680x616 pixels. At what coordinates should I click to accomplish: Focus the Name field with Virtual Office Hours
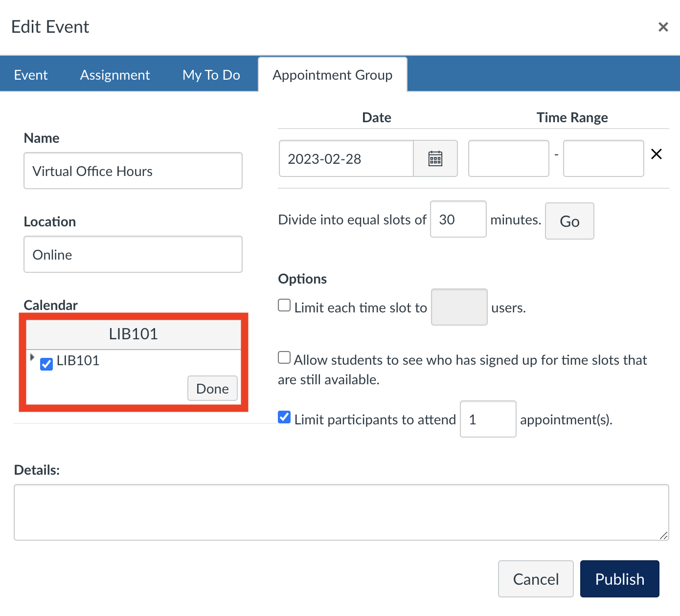click(133, 171)
